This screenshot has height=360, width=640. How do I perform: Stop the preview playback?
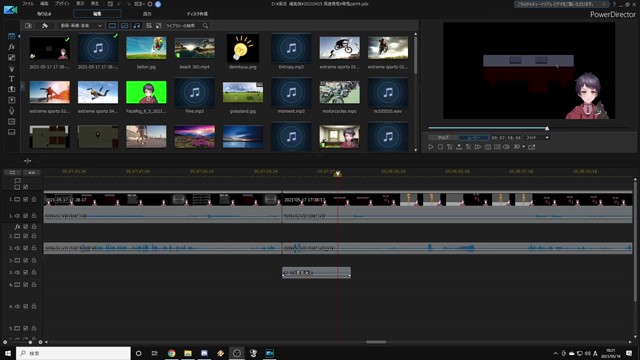pos(440,147)
